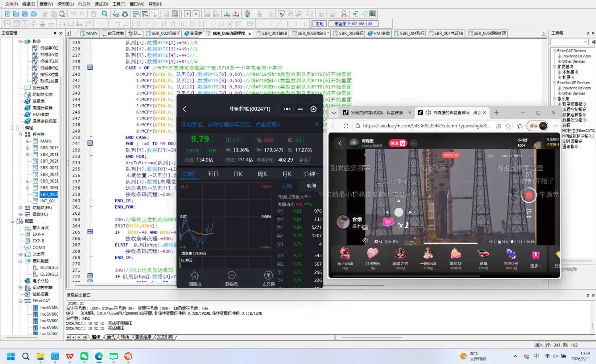Image resolution: width=596 pixels, height=364 pixels.
Task: Open the PLC(P) menu
Action: click(x=84, y=4)
